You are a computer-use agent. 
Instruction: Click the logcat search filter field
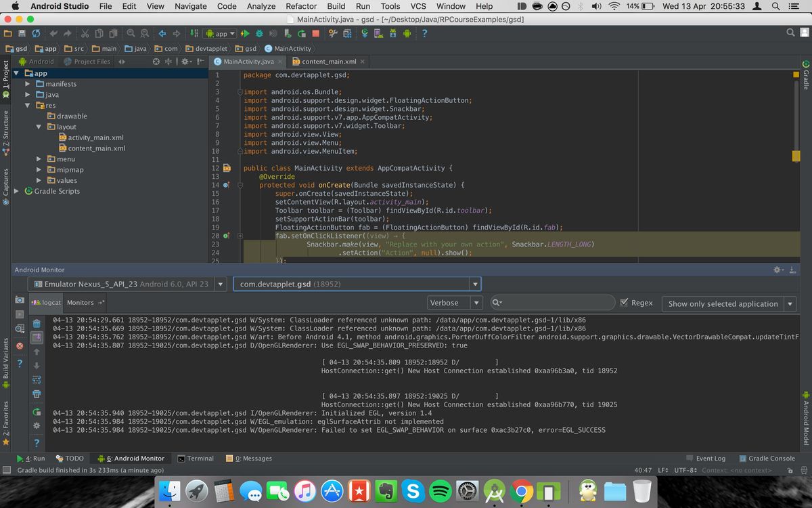[x=552, y=303]
